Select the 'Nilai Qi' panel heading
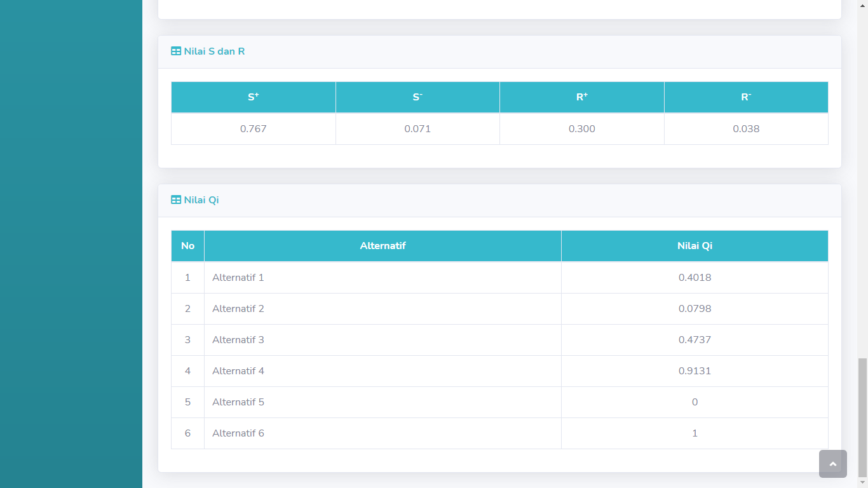The height and width of the screenshot is (488, 868). 201,200
